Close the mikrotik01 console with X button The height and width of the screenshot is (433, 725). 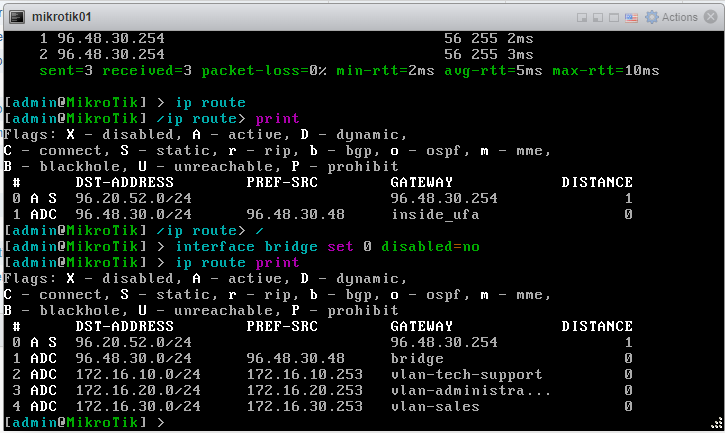coord(711,17)
